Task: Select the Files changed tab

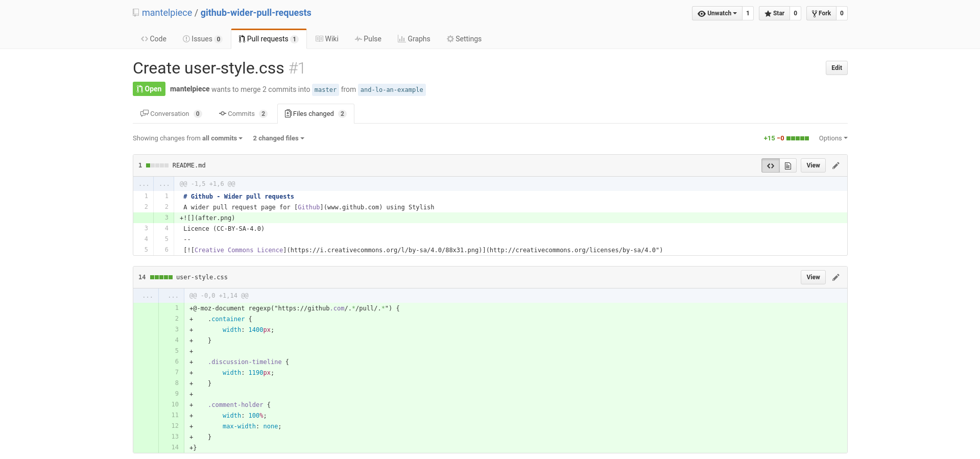Action: click(316, 114)
